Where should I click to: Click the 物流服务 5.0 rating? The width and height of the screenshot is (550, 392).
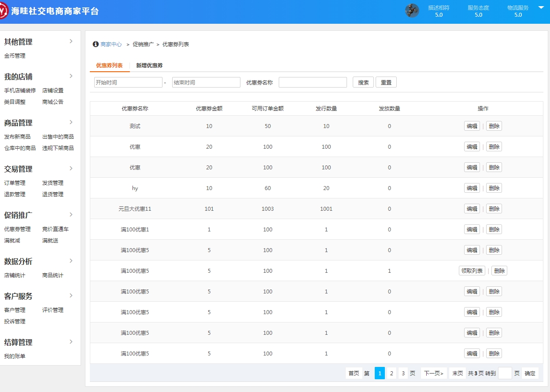click(518, 11)
